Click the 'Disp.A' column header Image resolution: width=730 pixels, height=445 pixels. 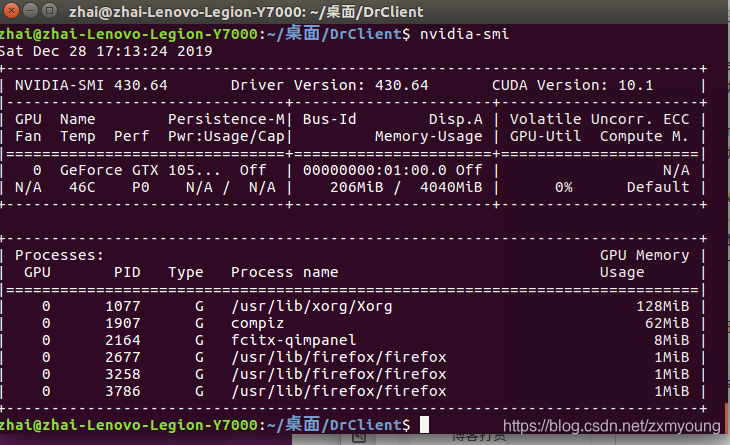pyautogui.click(x=455, y=119)
